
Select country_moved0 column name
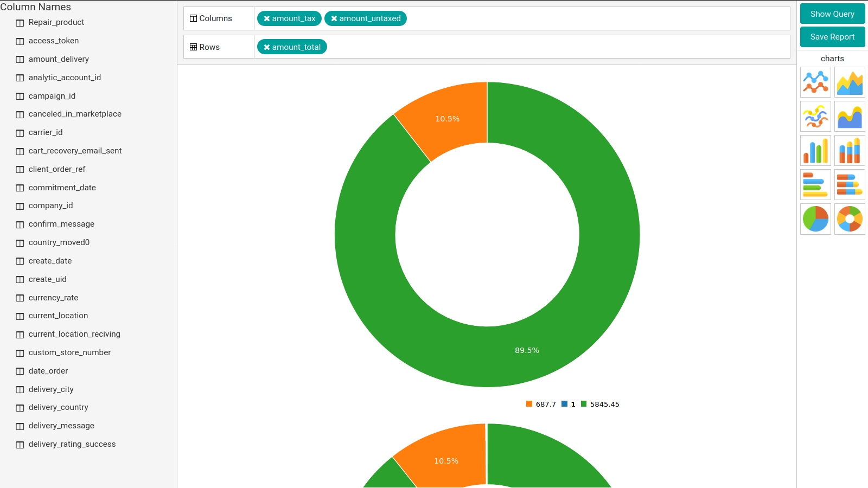(x=59, y=242)
